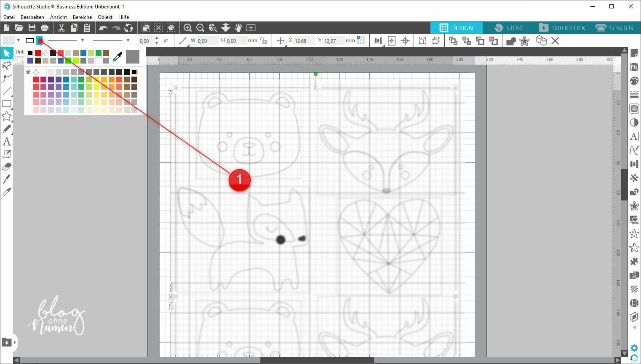641x364 pixels.
Task: Go to the SENDEN tab
Action: [614, 28]
